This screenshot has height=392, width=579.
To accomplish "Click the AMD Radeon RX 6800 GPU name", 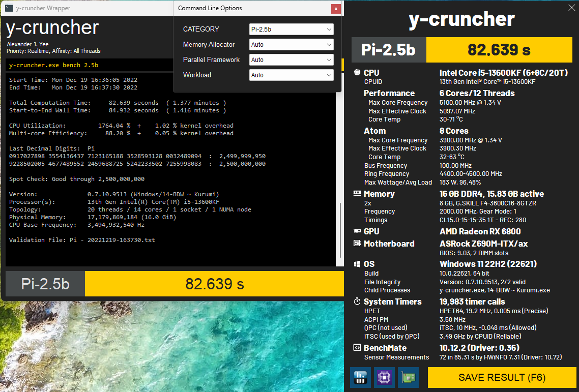I will pyautogui.click(x=480, y=231).
